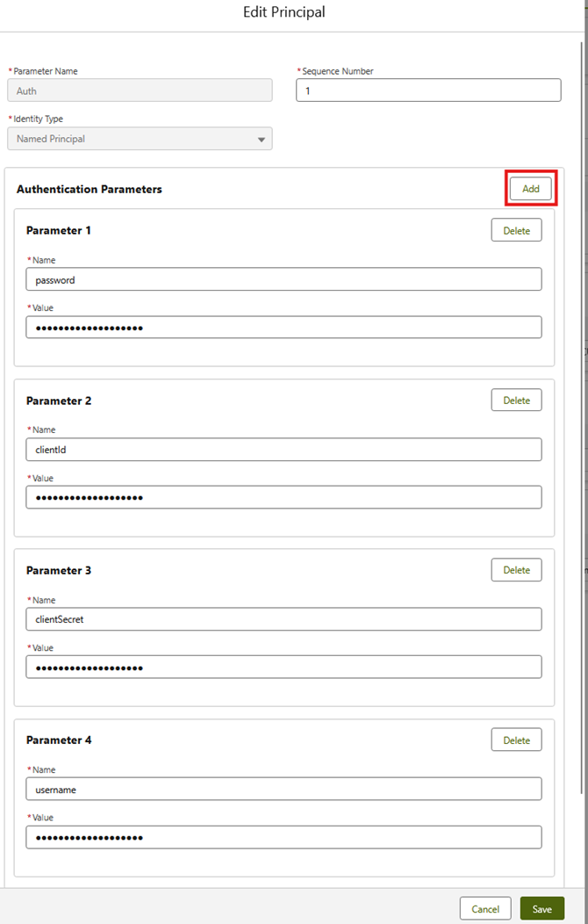The width and height of the screenshot is (588, 924).
Task: Delete Parameter 1
Action: (x=516, y=230)
